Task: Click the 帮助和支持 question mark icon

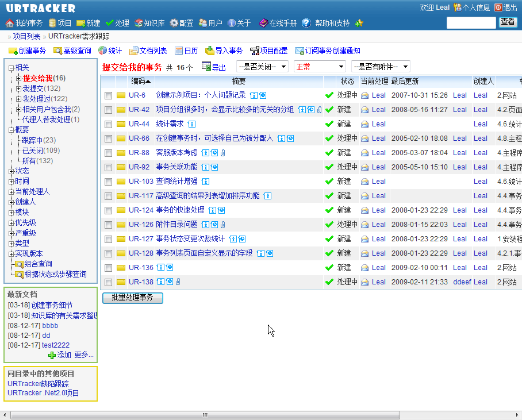Action: click(306, 23)
